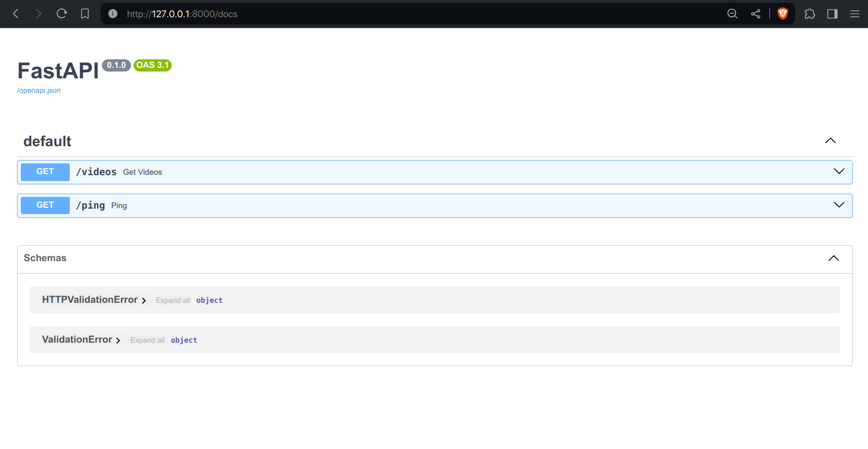Click the /ping path text

(90, 205)
